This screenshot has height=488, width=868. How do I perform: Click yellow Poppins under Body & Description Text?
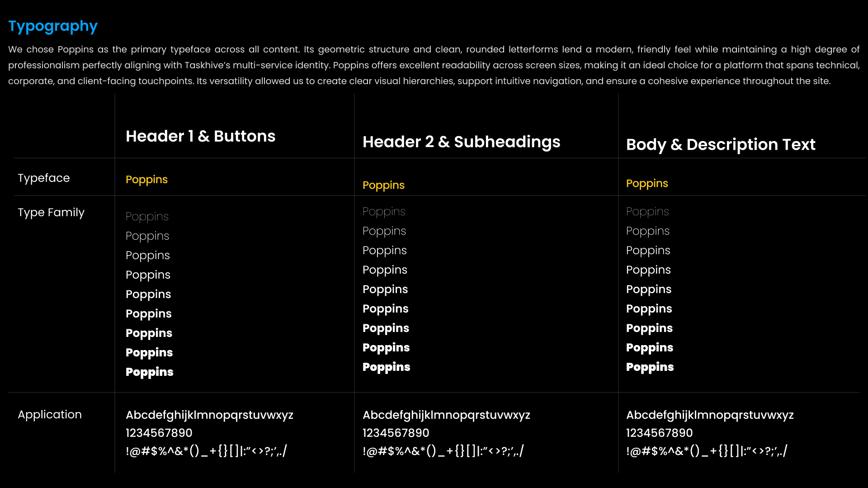click(647, 184)
